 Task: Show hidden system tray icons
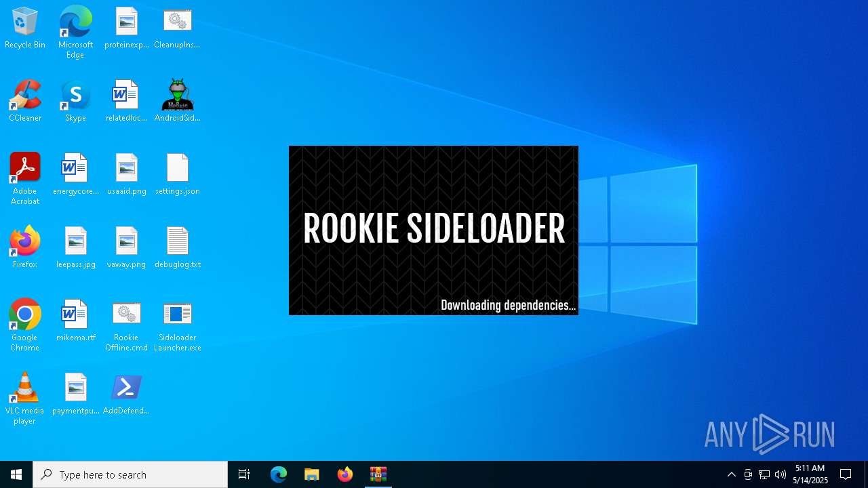tap(731, 474)
